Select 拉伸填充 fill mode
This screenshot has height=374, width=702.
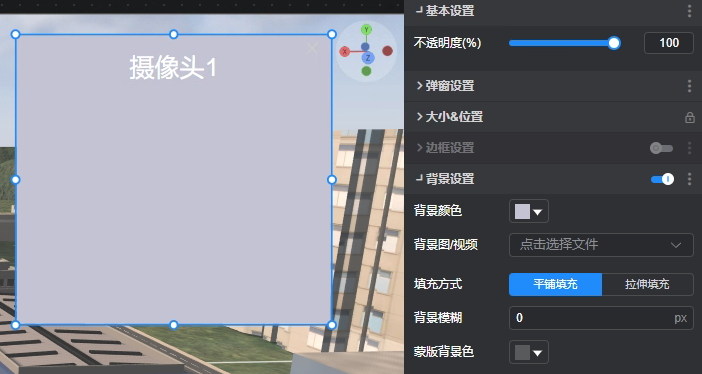tap(647, 284)
